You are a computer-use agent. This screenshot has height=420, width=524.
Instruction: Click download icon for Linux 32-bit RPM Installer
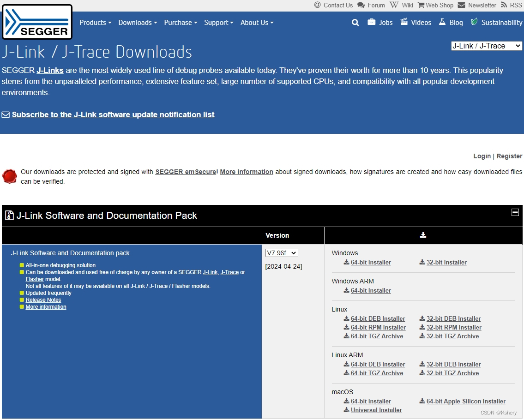422,327
